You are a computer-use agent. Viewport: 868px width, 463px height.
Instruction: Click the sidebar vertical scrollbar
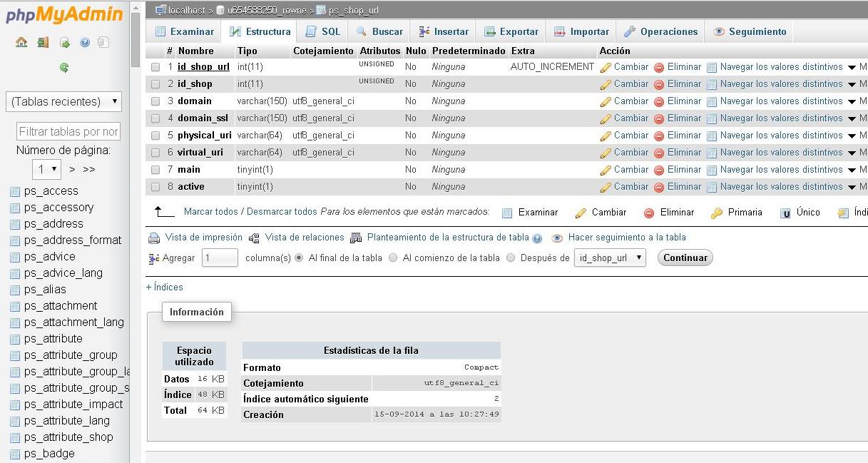tap(136, 39)
